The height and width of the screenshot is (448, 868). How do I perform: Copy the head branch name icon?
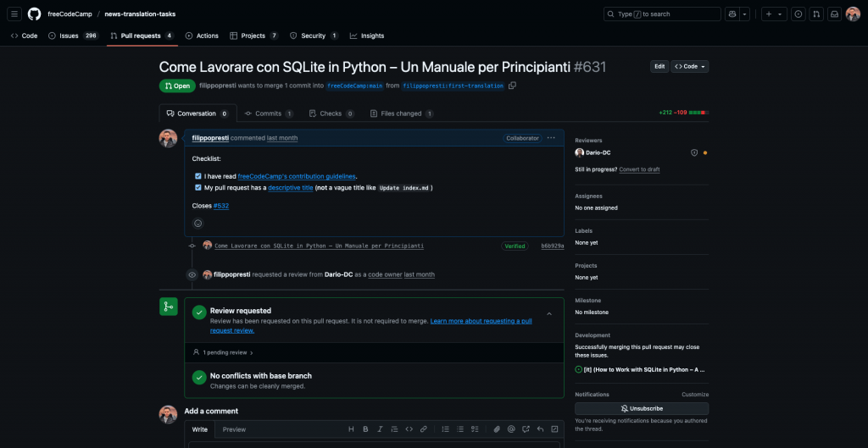pyautogui.click(x=513, y=86)
